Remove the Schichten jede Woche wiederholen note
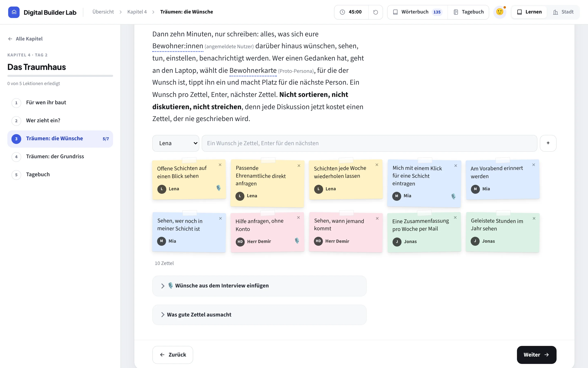Image resolution: width=588 pixels, height=368 pixels. point(377,165)
